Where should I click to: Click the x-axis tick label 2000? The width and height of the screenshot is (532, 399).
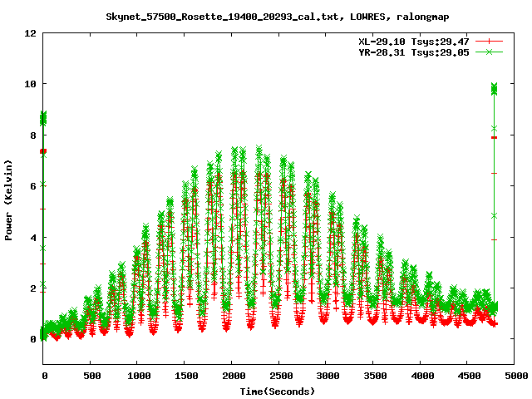[x=234, y=376]
